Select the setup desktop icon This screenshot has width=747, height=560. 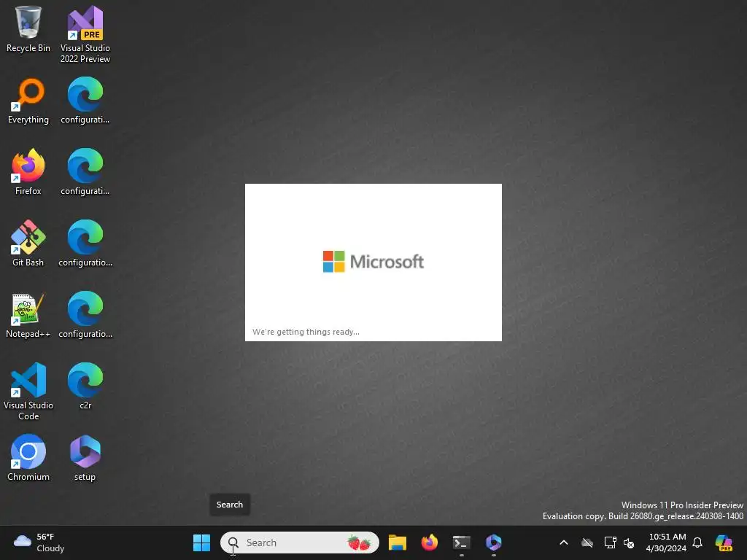pos(85,458)
